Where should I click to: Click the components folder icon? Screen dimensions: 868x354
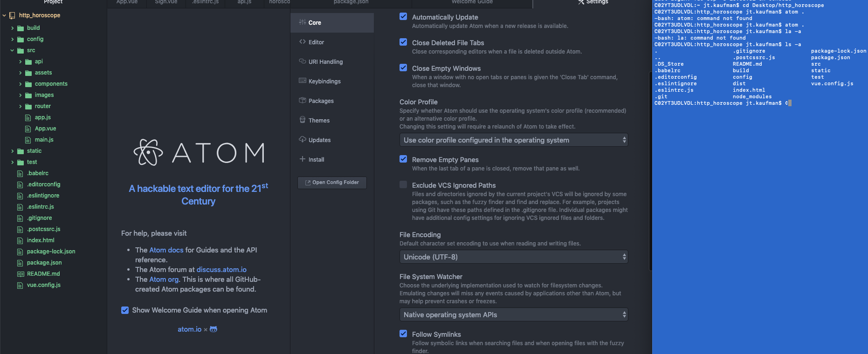[x=28, y=84]
